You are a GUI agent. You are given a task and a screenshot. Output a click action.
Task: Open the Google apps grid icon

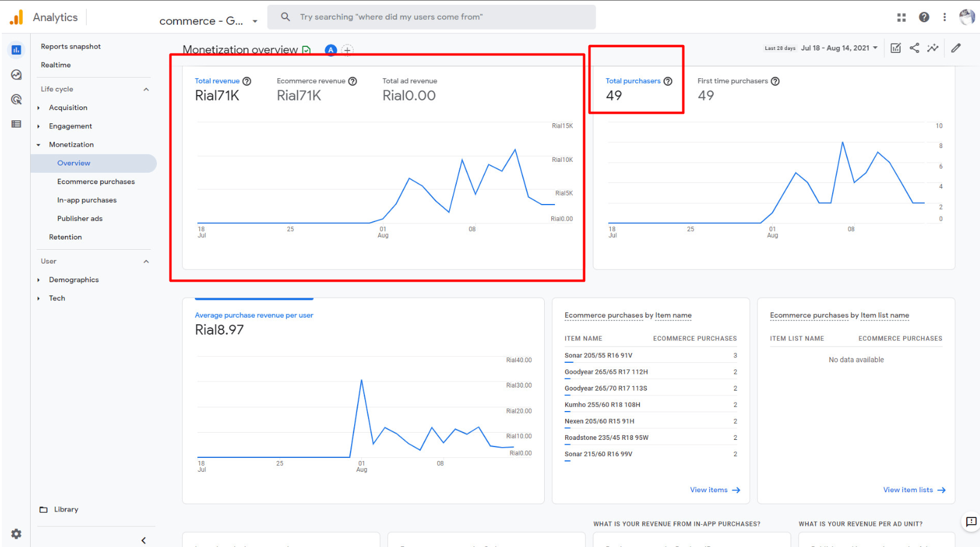[901, 17]
